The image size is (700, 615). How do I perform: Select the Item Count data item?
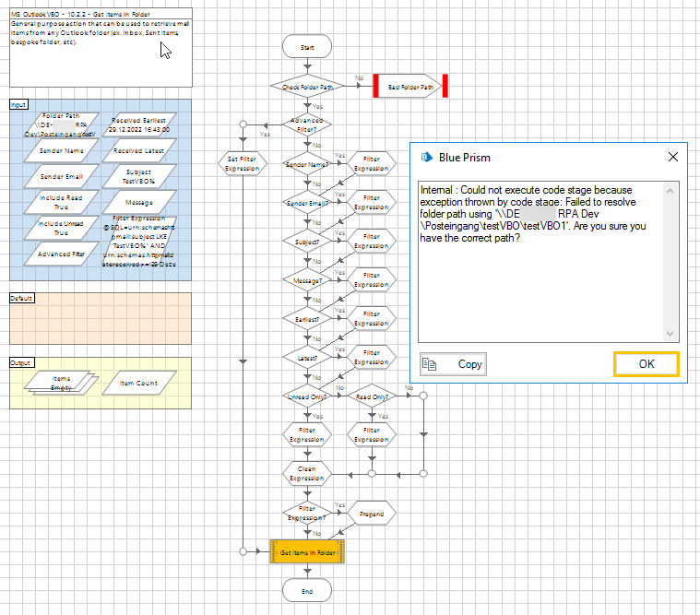[139, 383]
